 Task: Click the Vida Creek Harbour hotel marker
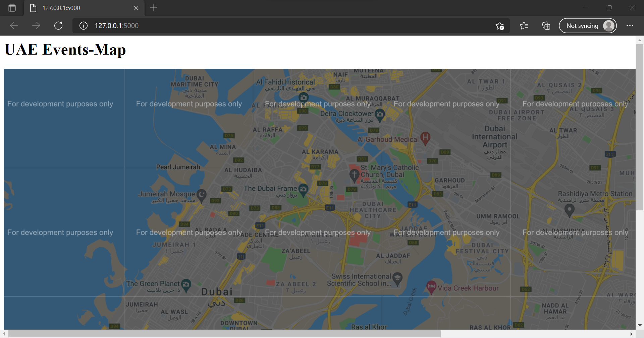tap(431, 287)
